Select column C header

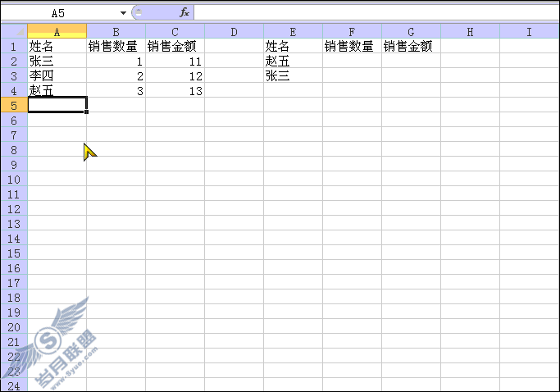coord(175,31)
